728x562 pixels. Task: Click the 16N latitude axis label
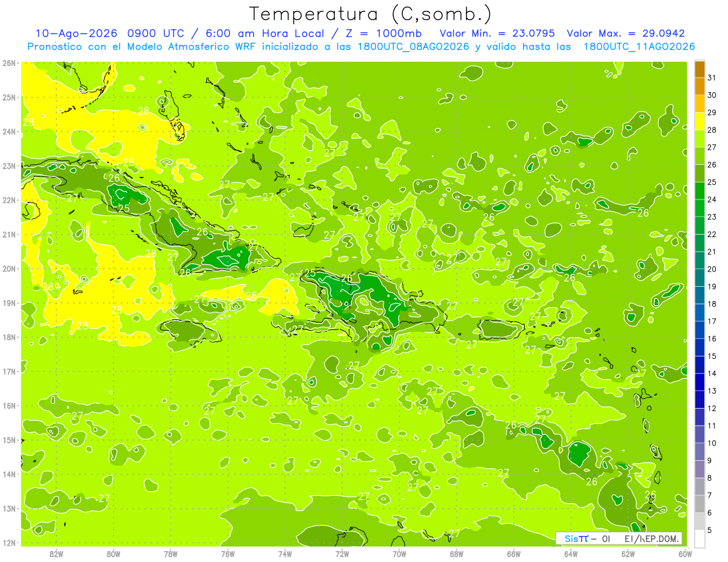pyautogui.click(x=9, y=406)
